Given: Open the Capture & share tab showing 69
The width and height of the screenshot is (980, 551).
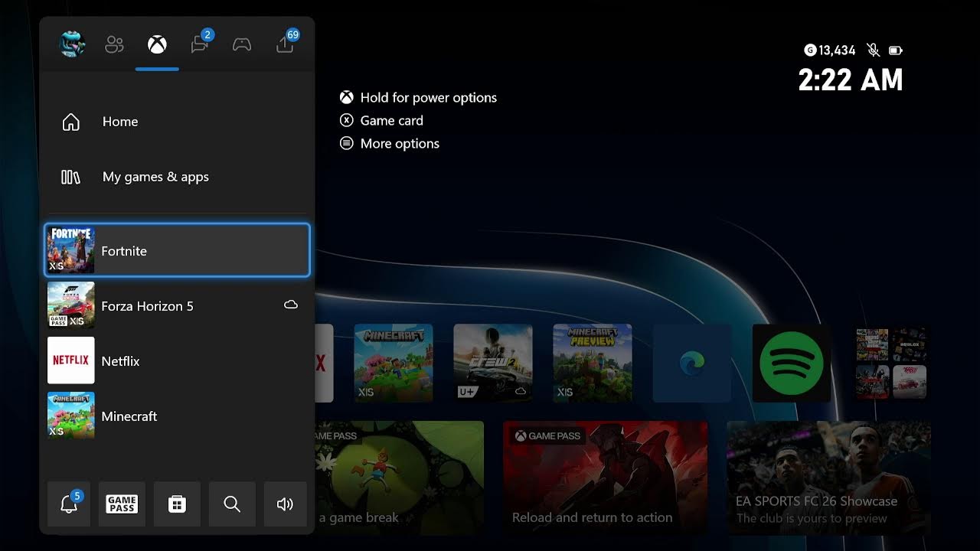Looking at the screenshot, I should pyautogui.click(x=286, y=43).
